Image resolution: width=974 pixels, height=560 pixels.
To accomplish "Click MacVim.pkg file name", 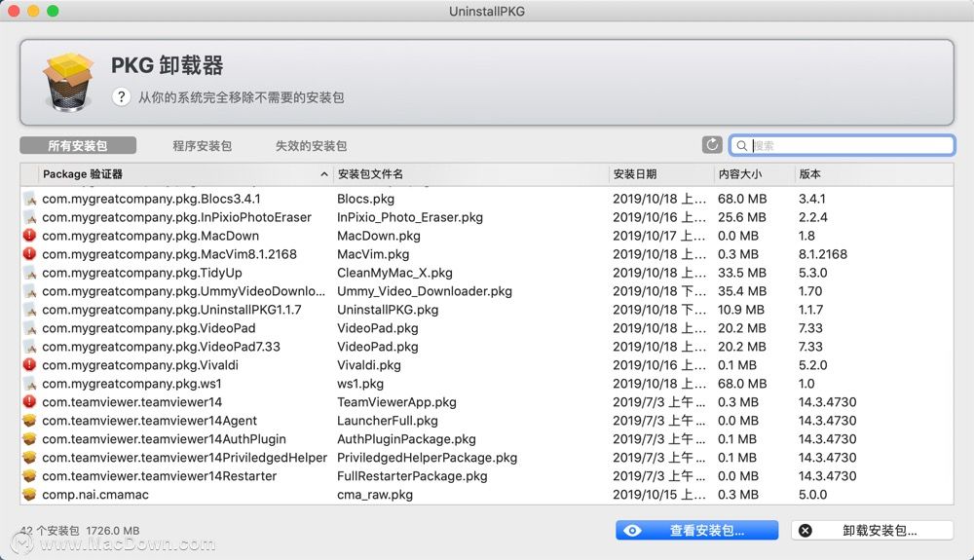I will tap(373, 254).
